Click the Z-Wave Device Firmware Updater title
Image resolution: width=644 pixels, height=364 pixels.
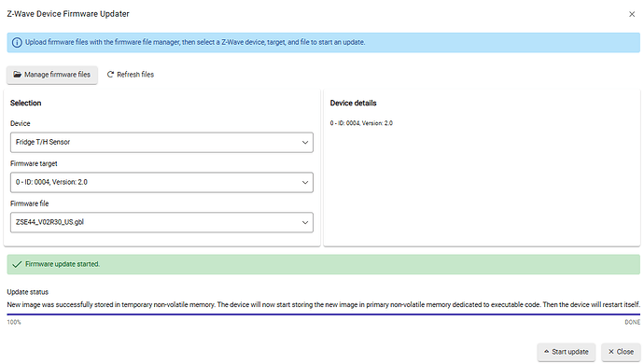pos(68,14)
